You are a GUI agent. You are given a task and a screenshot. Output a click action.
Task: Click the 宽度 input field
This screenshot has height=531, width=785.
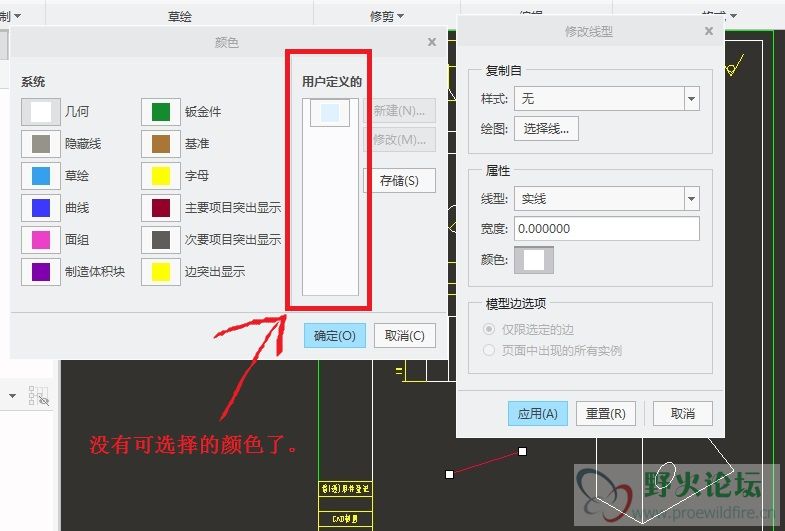(x=607, y=229)
